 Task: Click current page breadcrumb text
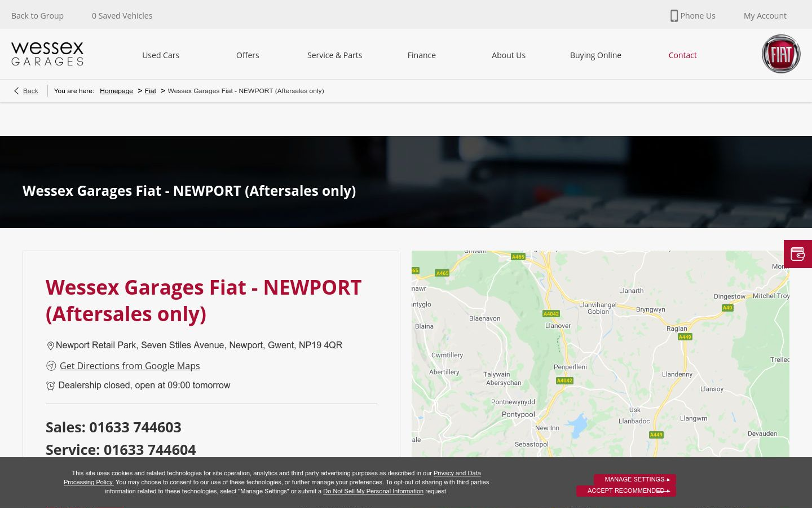246,91
